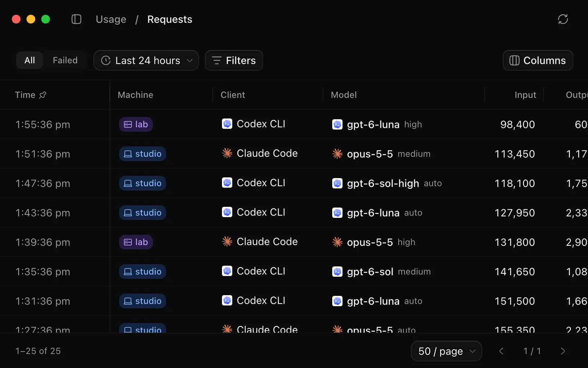
Task: Sort by the Input column header
Action: [x=525, y=95]
